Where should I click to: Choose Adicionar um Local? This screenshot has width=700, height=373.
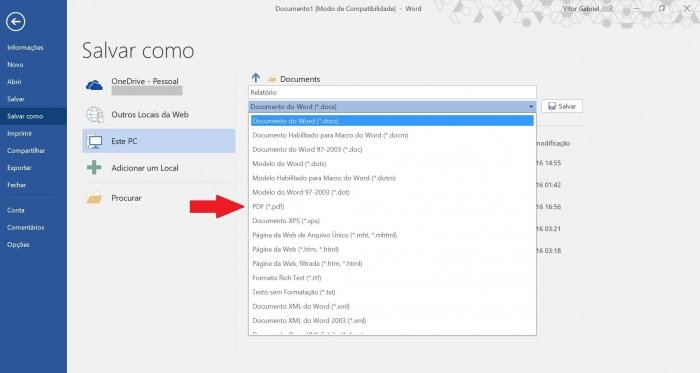click(158, 168)
